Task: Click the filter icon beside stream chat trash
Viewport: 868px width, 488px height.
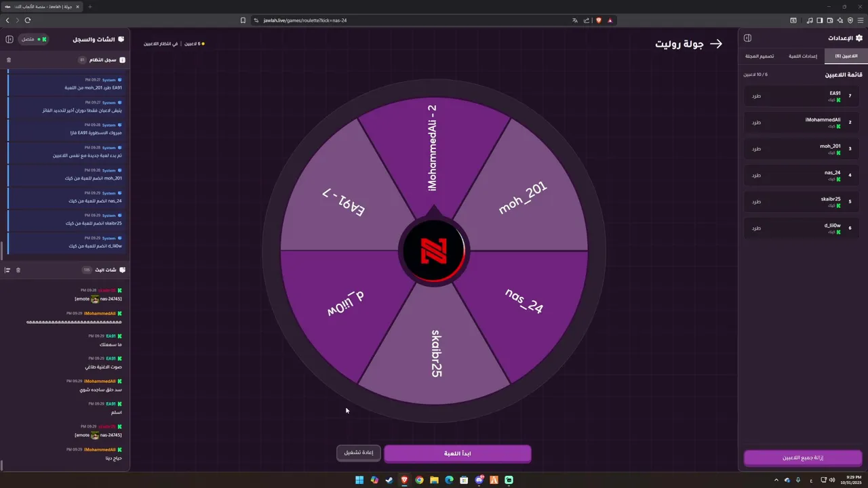Action: (7, 270)
